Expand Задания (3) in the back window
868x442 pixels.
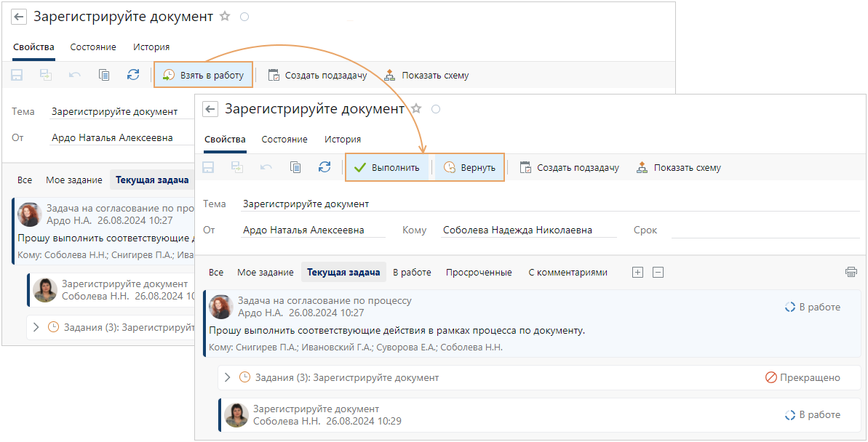pos(36,327)
